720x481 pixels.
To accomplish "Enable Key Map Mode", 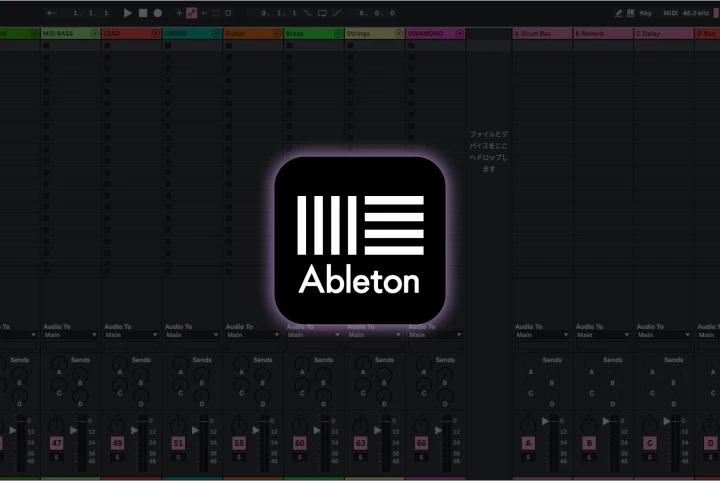I will (x=646, y=13).
